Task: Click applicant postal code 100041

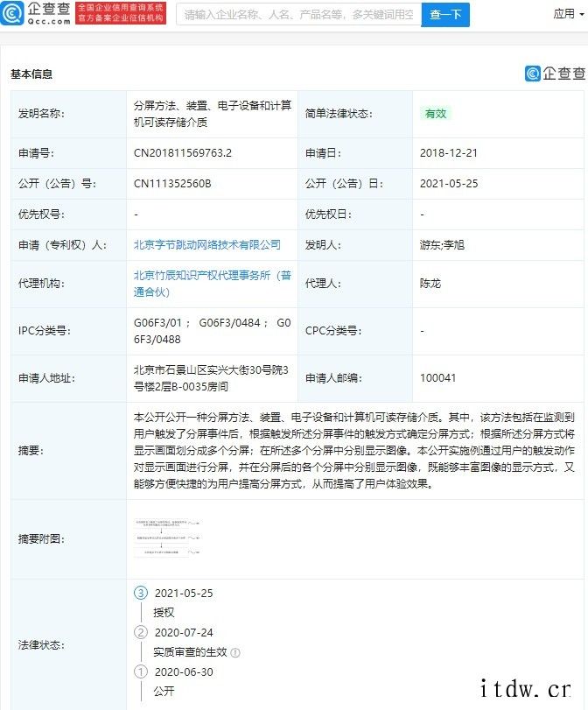Action: point(437,378)
